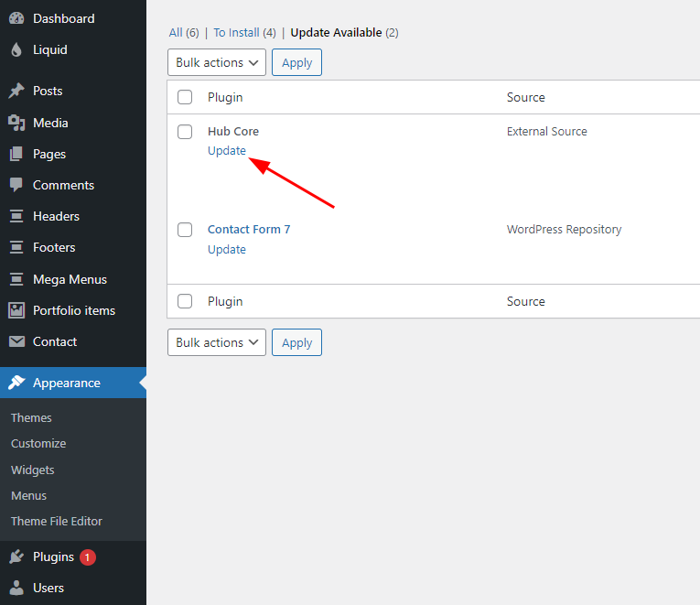700x605 pixels.
Task: Show the All (6) plugins filter
Action: [x=184, y=33]
